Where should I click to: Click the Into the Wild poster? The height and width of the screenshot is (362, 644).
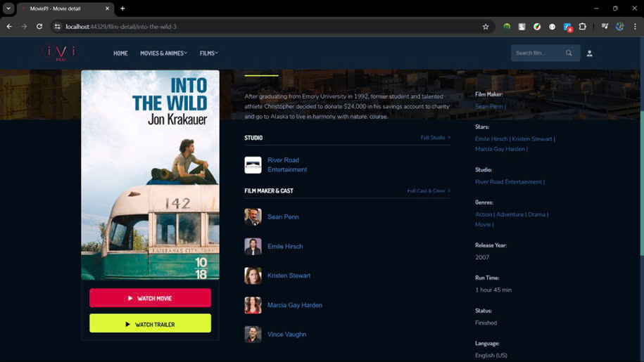[x=151, y=175]
